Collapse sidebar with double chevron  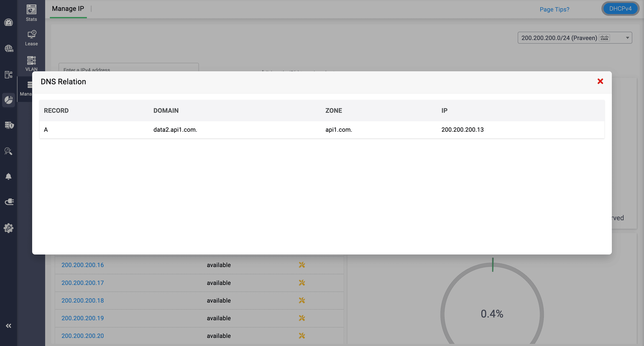pyautogui.click(x=9, y=326)
